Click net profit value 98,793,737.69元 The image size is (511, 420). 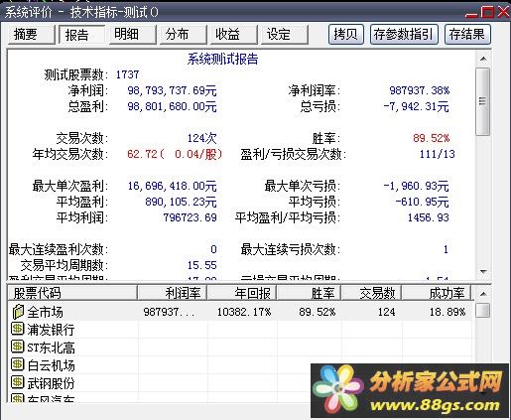(x=172, y=90)
